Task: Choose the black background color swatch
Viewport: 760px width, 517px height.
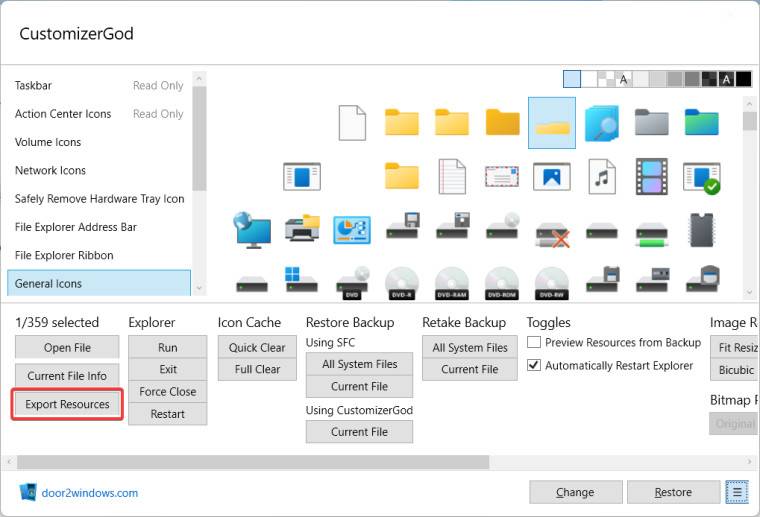Action: 743,79
